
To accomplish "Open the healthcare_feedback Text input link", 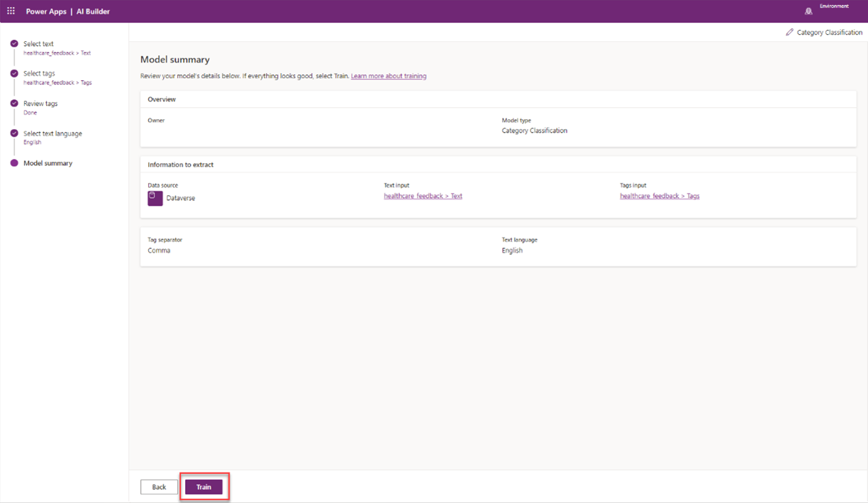I will click(x=423, y=196).
